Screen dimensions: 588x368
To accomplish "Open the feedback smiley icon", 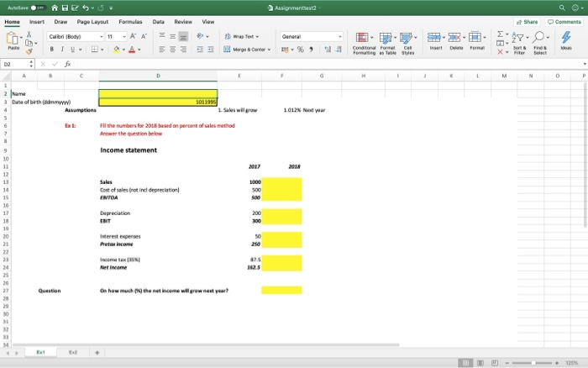I will (576, 8).
